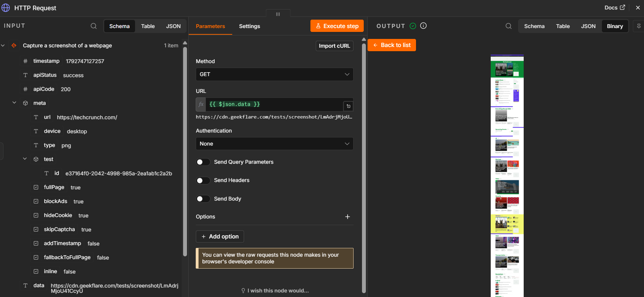Turn on the Send Body switch
Screen dimensions: 644x297
pos(203,199)
